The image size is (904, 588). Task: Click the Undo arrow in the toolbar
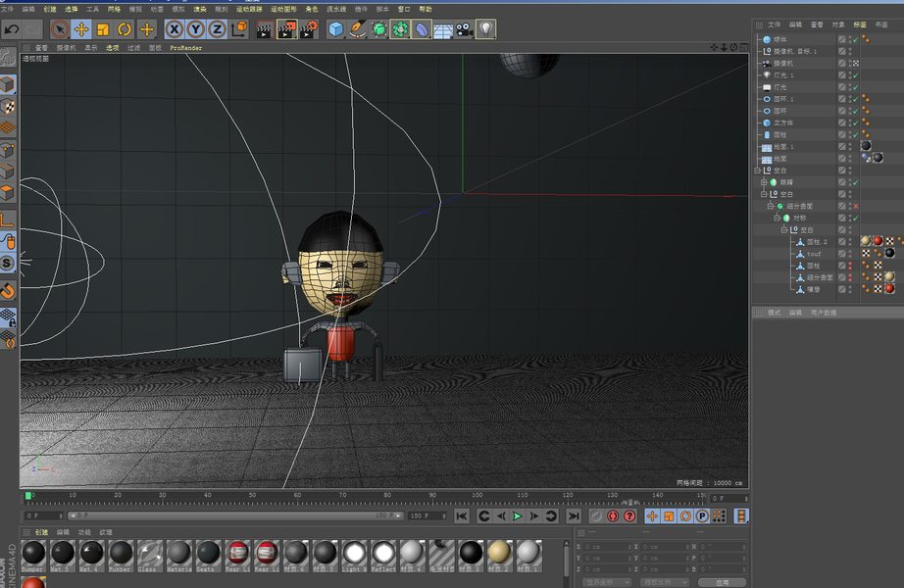point(12,28)
